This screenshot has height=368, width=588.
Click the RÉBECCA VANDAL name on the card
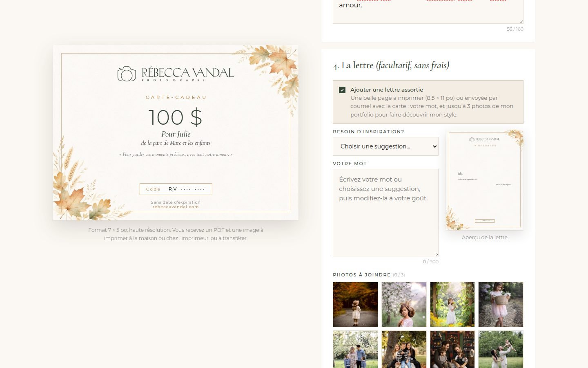[188, 73]
